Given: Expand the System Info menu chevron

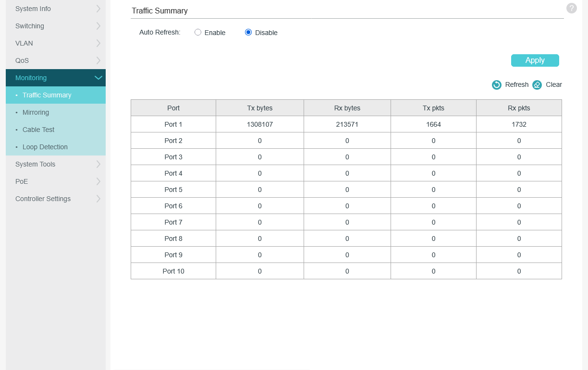Looking at the screenshot, I should point(98,9).
